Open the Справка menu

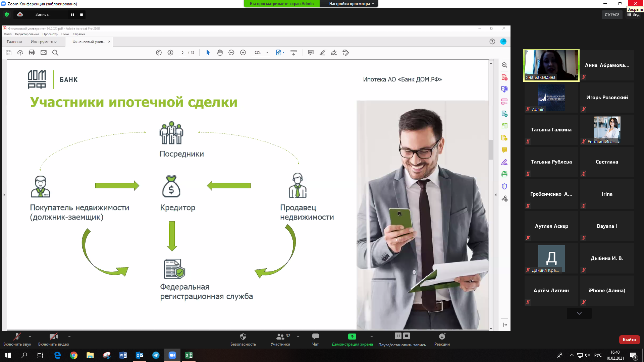(79, 34)
